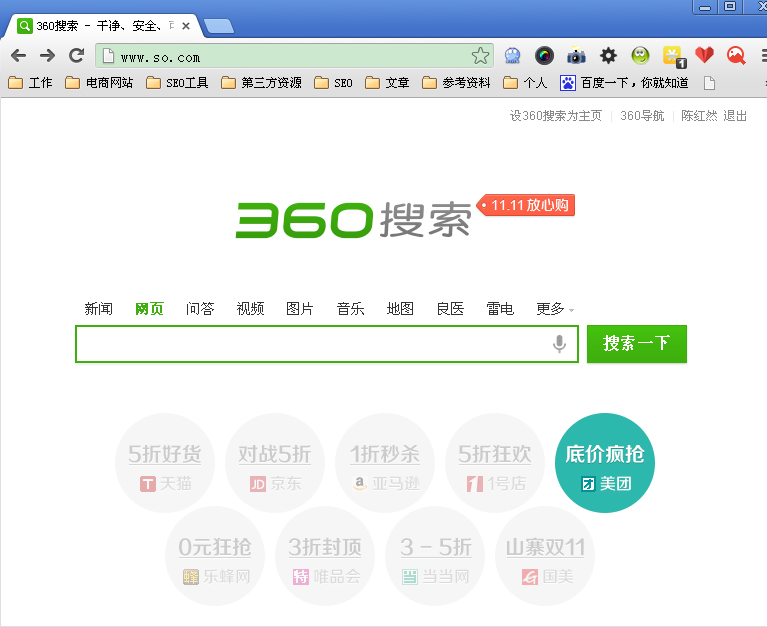Image resolution: width=767 pixels, height=627 pixels.
Task: Open the 更多 dropdown menu
Action: click(555, 309)
